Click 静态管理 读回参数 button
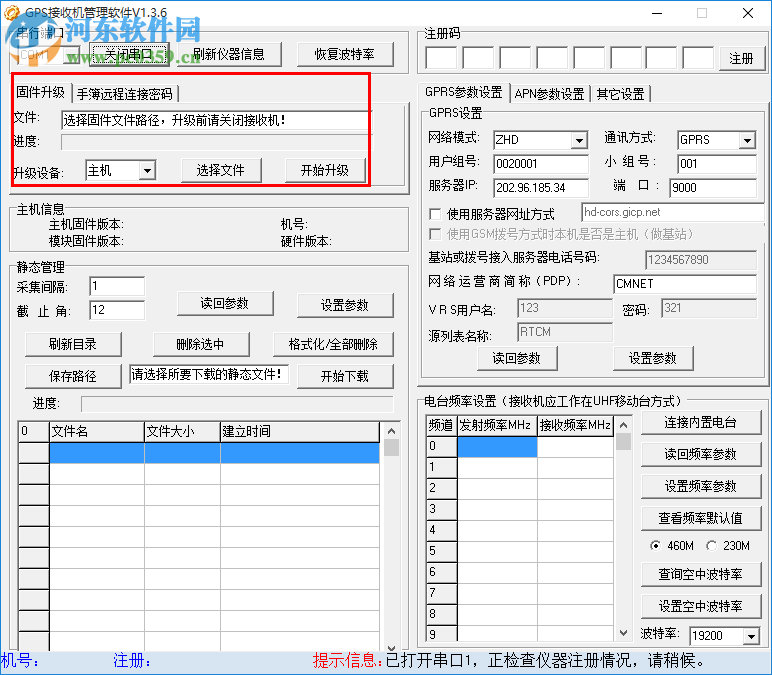 pos(225,303)
